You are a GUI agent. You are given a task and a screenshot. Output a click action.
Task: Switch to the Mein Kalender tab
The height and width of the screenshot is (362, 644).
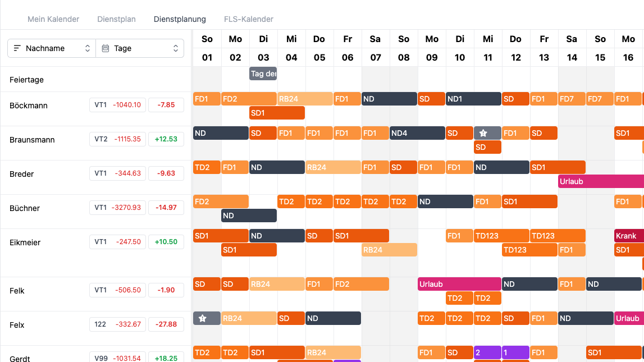[x=53, y=19]
